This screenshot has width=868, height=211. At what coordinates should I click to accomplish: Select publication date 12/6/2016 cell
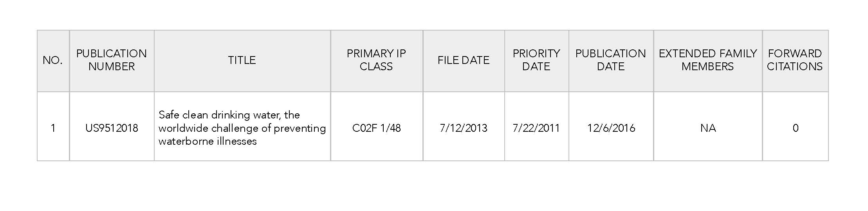611,128
